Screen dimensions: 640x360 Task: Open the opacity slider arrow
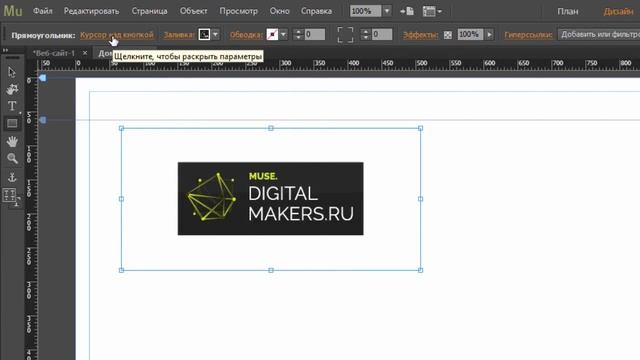[x=489, y=35]
